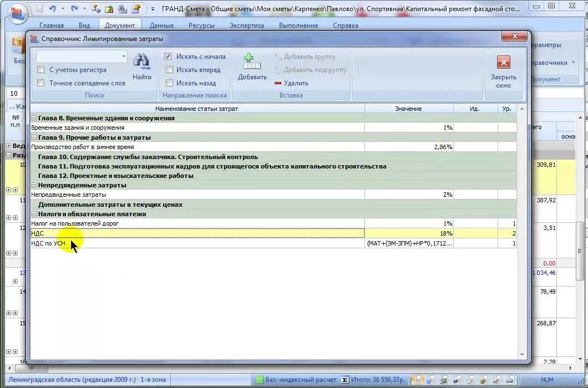Open the ГРАНД-Смета application menu orb
Viewport: 588px width, 388px height.
point(17,14)
